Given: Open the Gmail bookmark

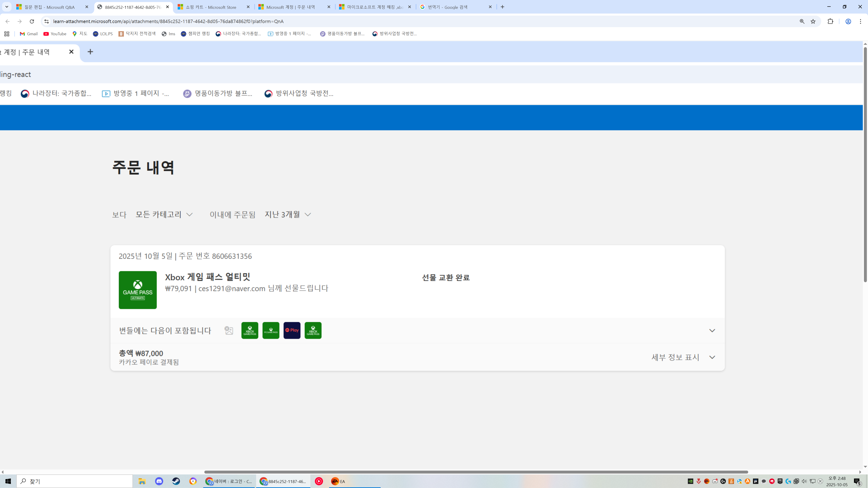Looking at the screenshot, I should click(29, 34).
